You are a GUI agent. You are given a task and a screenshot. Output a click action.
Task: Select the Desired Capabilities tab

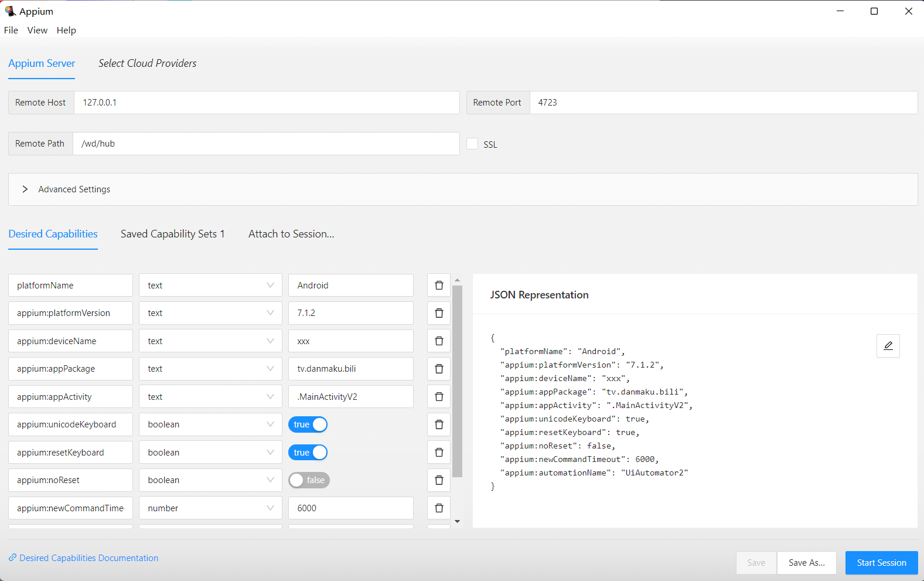[53, 234]
